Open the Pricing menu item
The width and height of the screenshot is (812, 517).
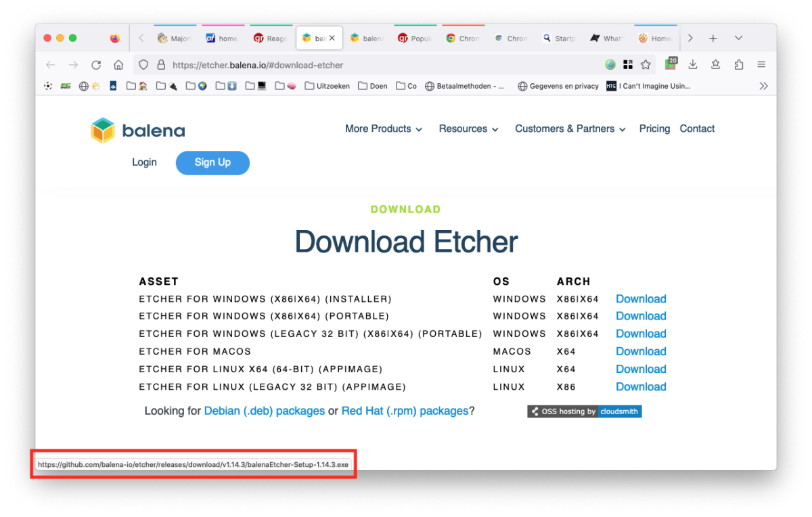click(654, 129)
